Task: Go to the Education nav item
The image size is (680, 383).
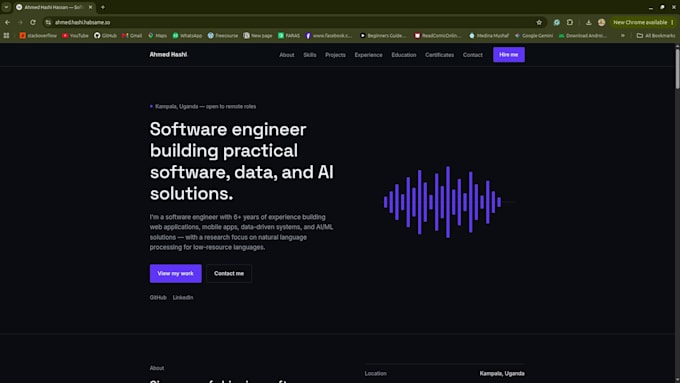Action: click(x=404, y=55)
